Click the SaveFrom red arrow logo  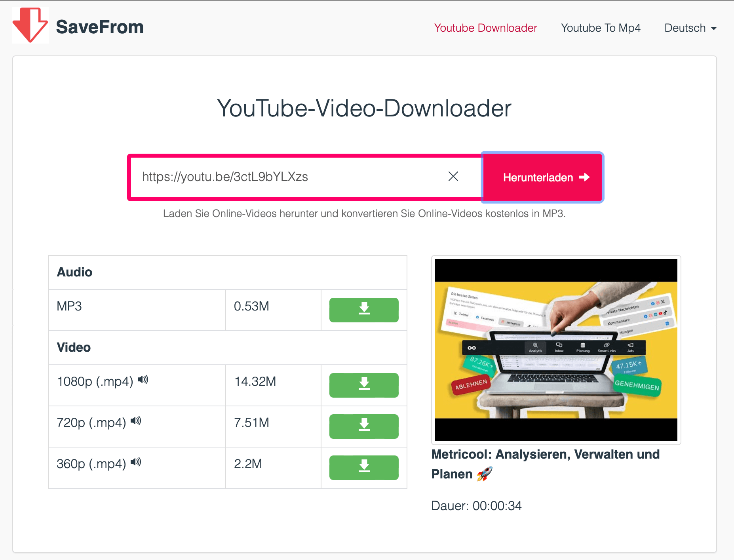(x=30, y=25)
